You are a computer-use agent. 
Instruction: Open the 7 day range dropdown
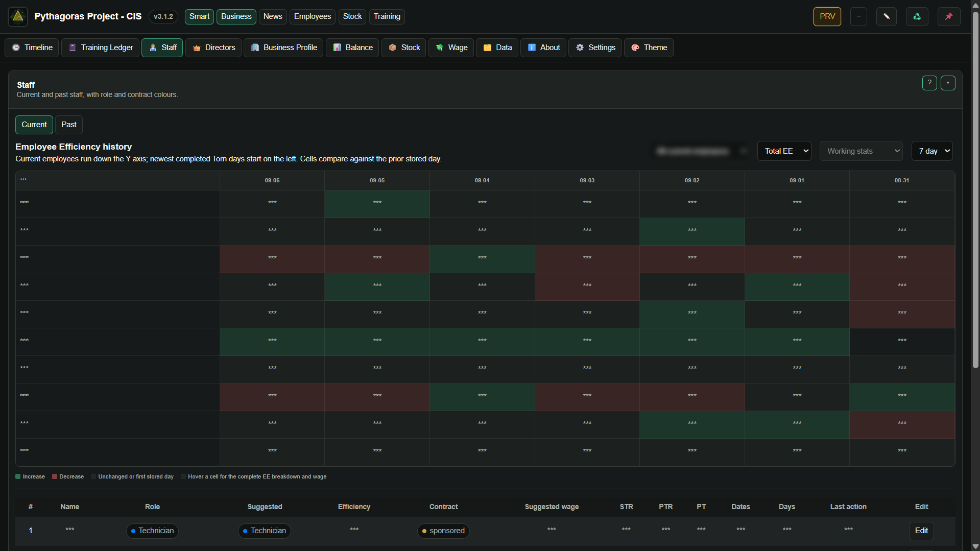tap(932, 151)
